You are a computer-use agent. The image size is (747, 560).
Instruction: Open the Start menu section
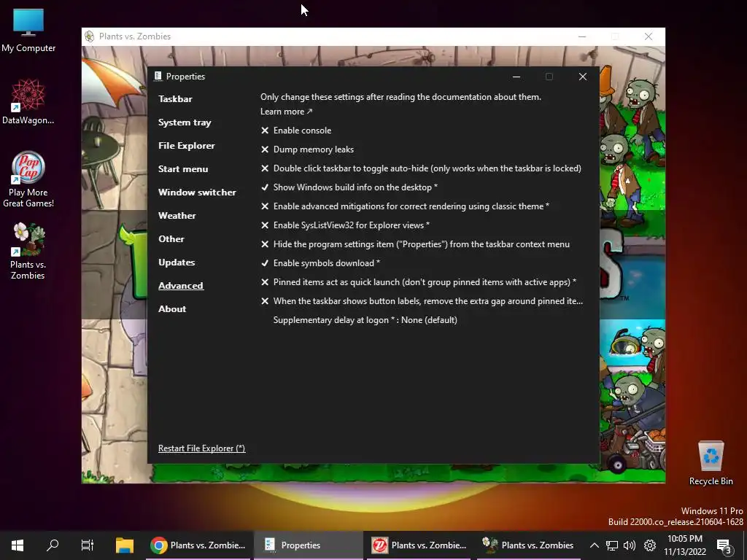183,169
